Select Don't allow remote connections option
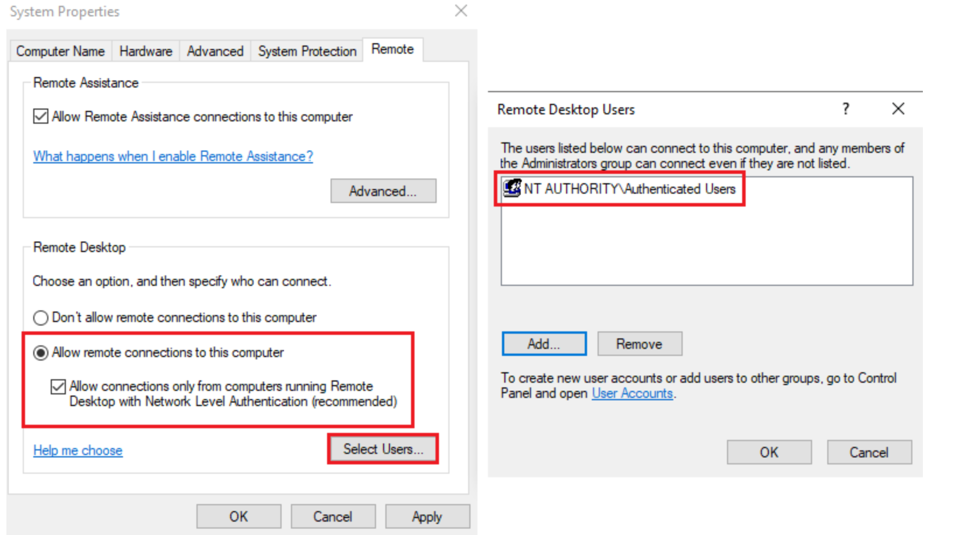 40,317
